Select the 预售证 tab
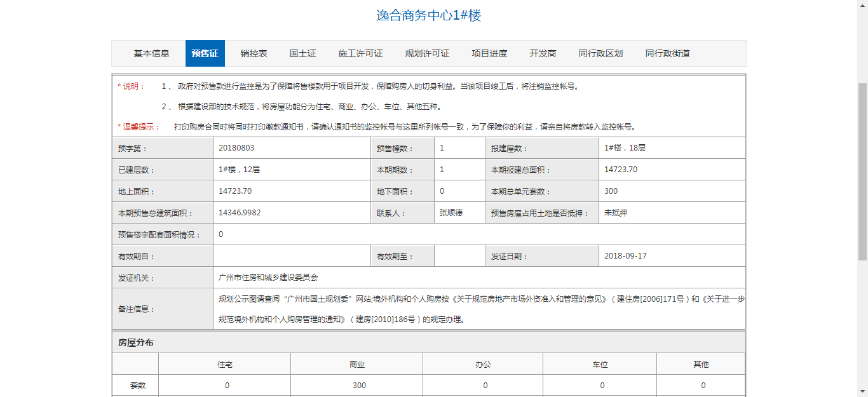868x397 pixels. coord(205,53)
